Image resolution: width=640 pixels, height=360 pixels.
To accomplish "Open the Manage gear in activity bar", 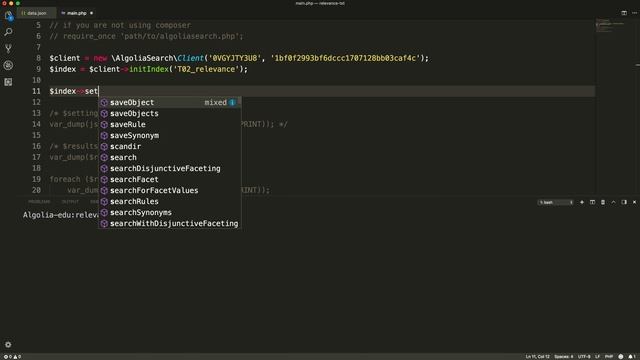I will pos(8,344).
